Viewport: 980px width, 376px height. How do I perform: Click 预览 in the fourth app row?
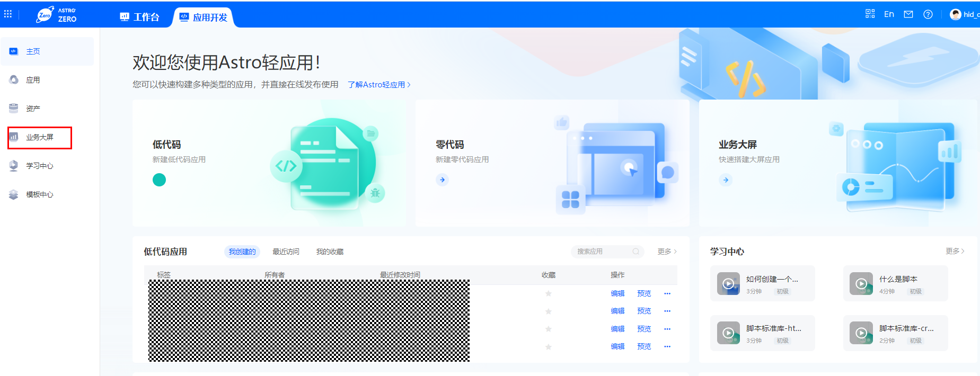point(644,346)
